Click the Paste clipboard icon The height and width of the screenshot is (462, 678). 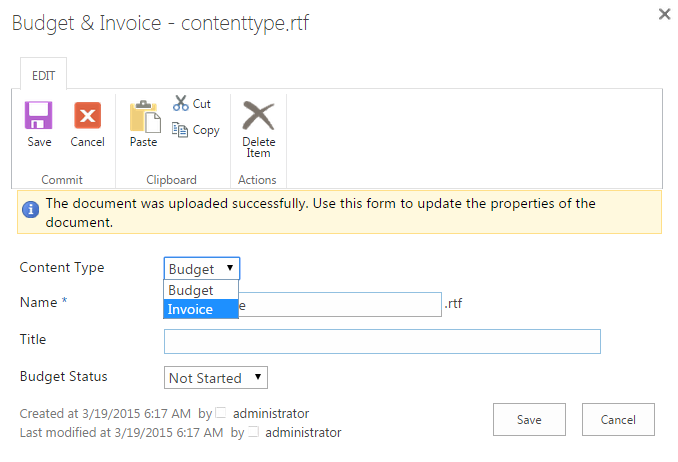click(144, 117)
